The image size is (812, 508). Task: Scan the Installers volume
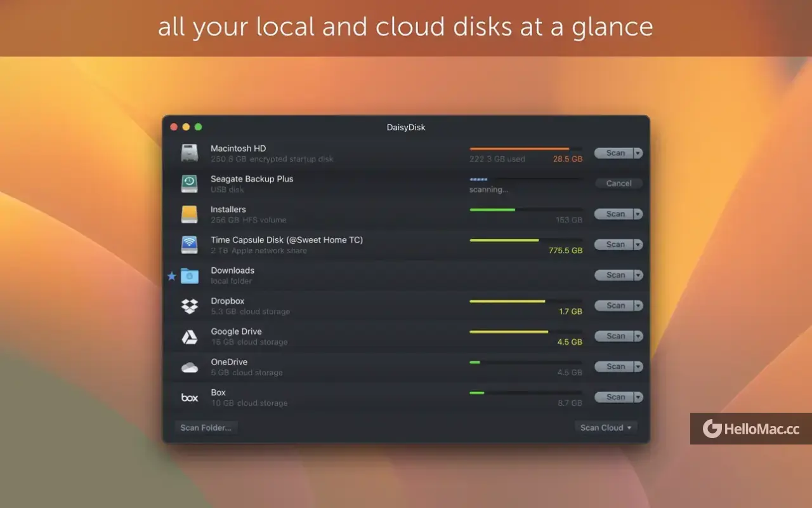[x=614, y=214]
